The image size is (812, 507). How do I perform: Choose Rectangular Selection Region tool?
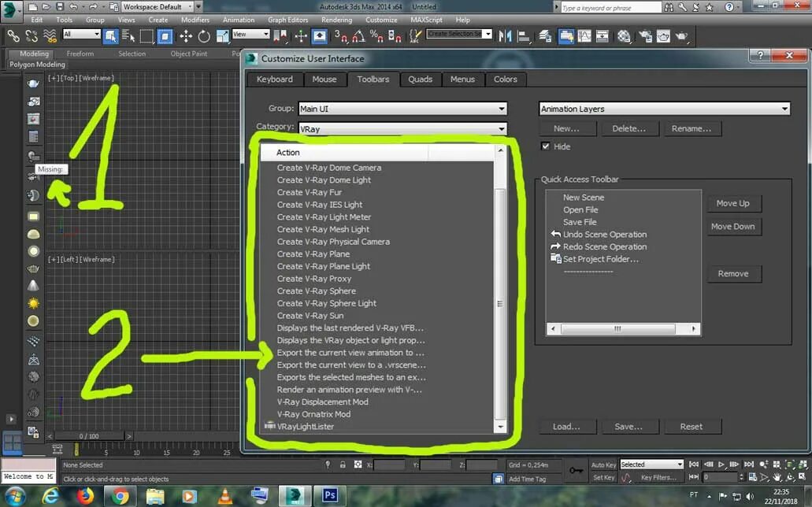pos(146,35)
